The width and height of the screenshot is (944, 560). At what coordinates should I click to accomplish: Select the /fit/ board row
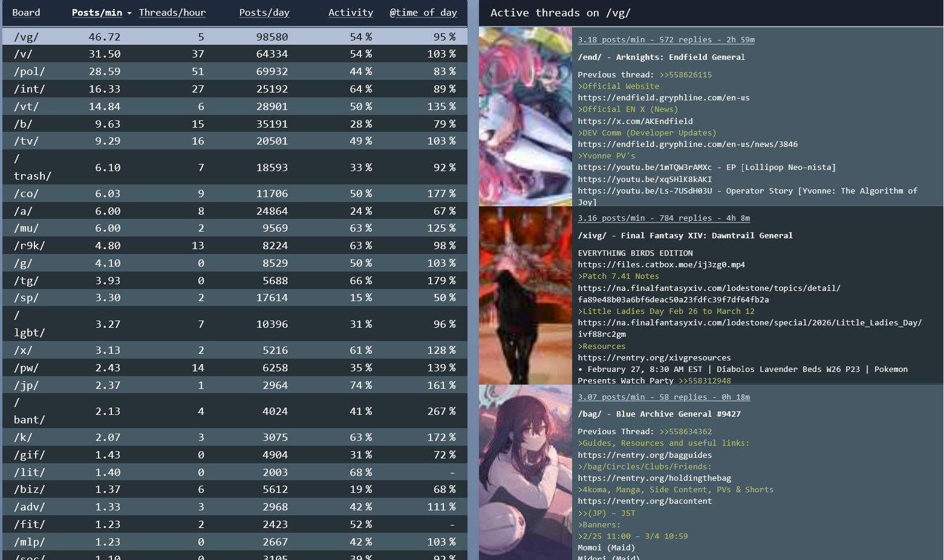click(x=235, y=524)
